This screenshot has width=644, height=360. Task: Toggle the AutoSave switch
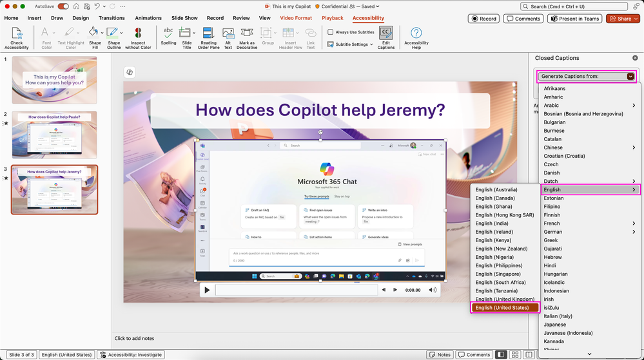pyautogui.click(x=63, y=6)
